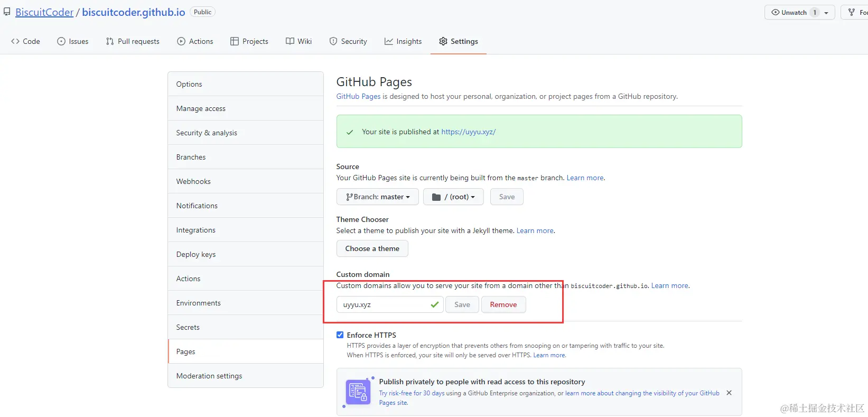Image resolution: width=868 pixels, height=417 pixels.
Task: Open Webhooks settings
Action: tap(246, 181)
